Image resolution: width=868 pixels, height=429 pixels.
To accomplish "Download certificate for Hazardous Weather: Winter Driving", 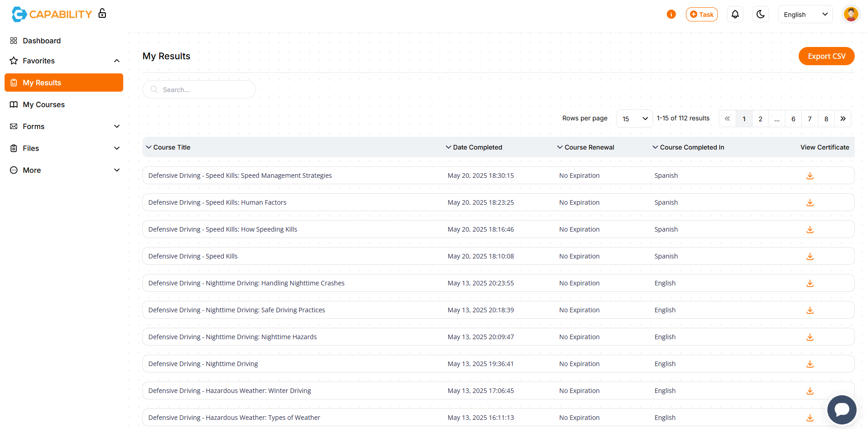I will click(x=810, y=391).
